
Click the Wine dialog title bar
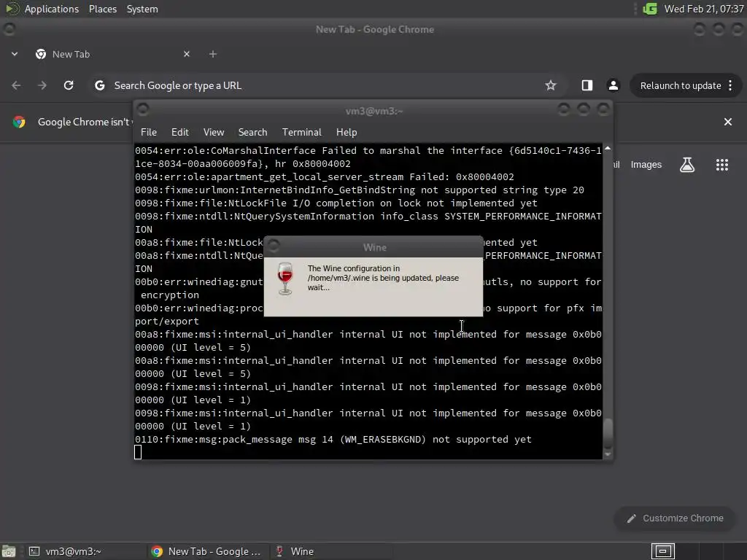click(x=374, y=247)
